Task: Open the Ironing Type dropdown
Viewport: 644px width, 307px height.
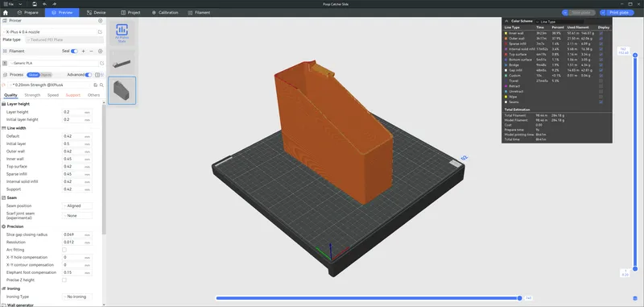Action: click(77, 297)
